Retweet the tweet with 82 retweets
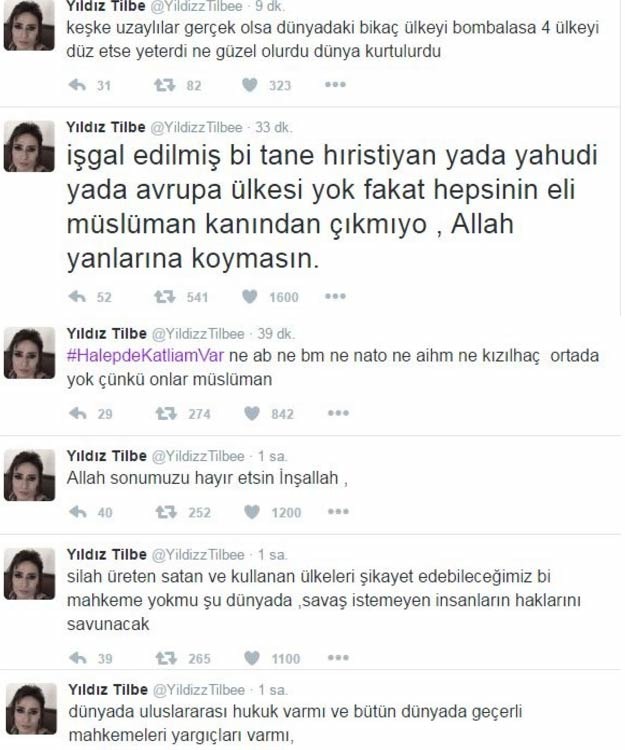 point(164,85)
